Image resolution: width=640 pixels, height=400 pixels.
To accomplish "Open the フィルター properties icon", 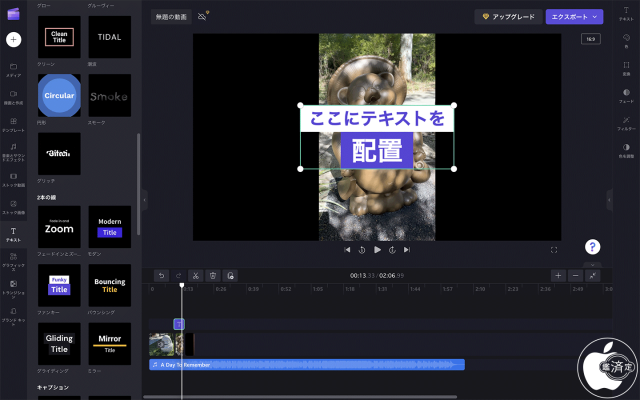I will coord(626,123).
